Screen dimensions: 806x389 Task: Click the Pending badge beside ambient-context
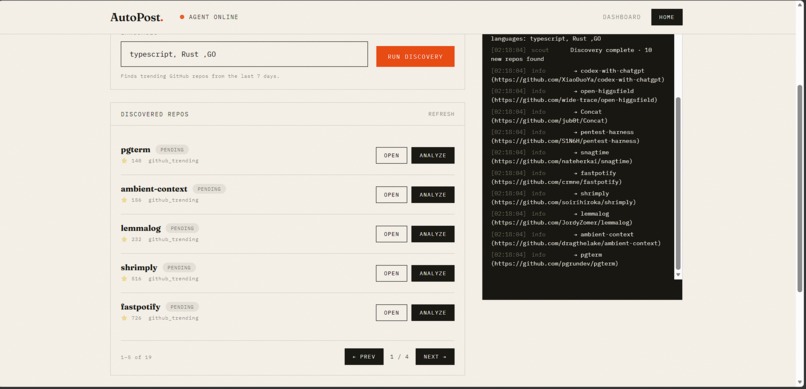(209, 189)
